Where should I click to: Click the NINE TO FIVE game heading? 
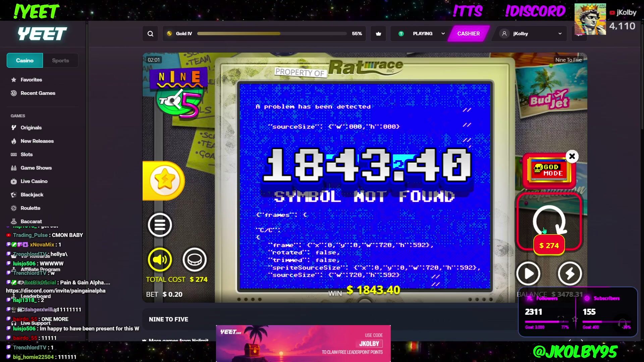pos(168,319)
